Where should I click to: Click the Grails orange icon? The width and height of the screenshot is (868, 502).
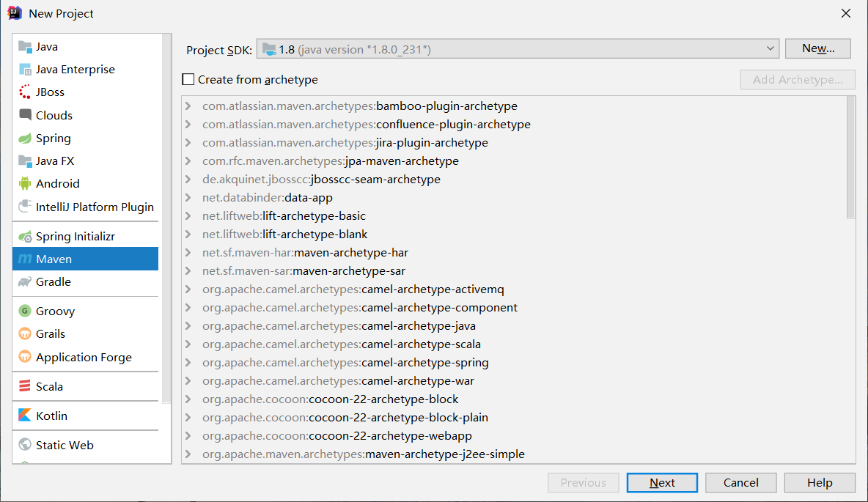click(25, 333)
